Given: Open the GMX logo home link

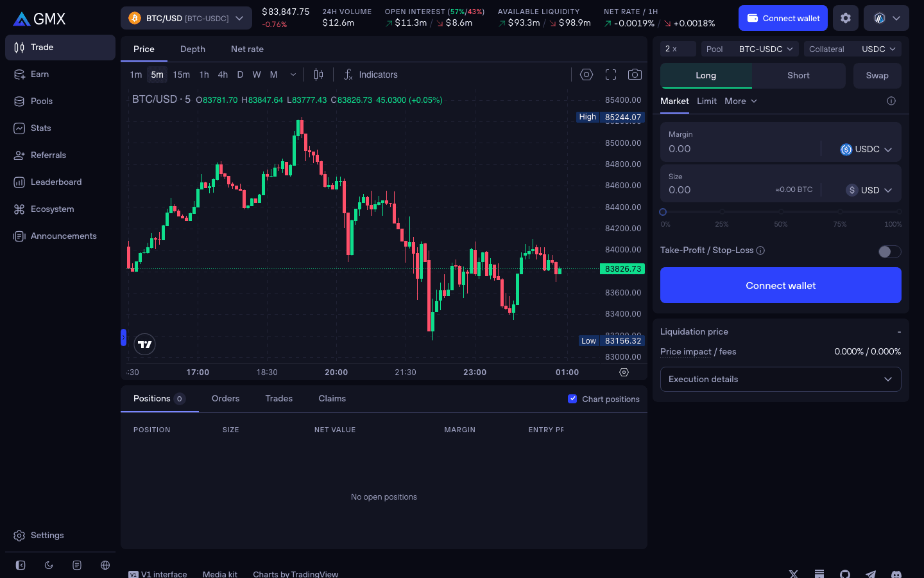Looking at the screenshot, I should pos(39,19).
